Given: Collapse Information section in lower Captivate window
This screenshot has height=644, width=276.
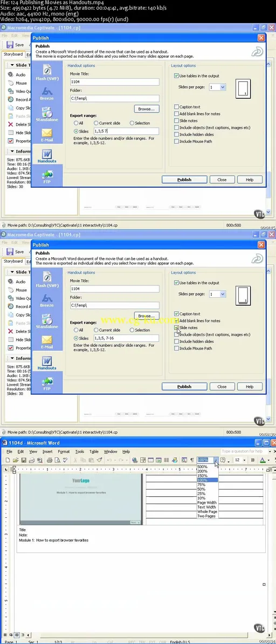Looking at the screenshot, I should pyautogui.click(x=12, y=358).
